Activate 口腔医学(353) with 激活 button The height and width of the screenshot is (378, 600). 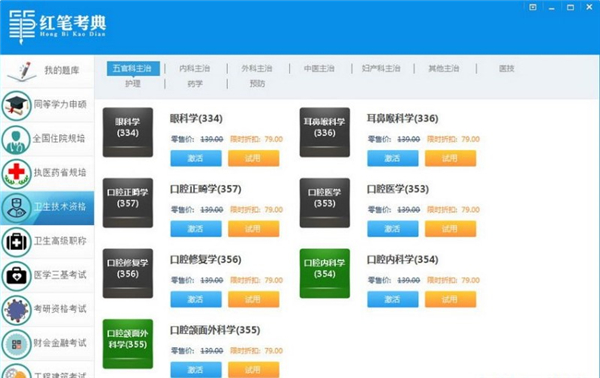point(393,229)
